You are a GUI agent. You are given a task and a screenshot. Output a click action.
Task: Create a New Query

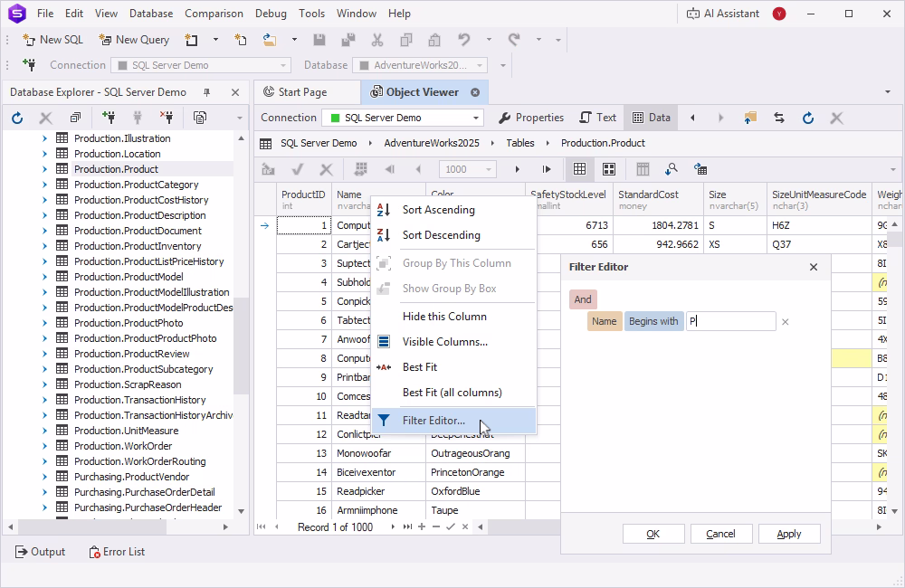134,40
